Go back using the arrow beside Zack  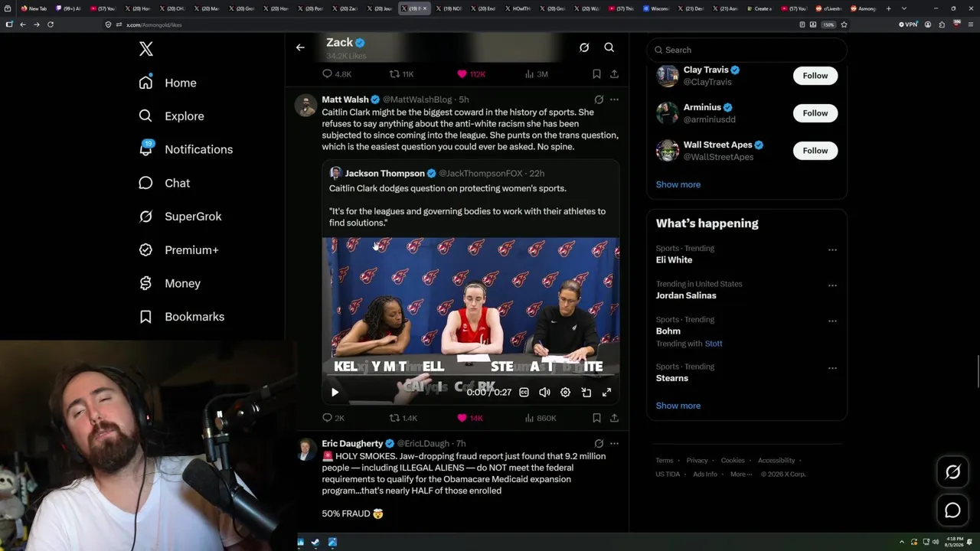300,47
